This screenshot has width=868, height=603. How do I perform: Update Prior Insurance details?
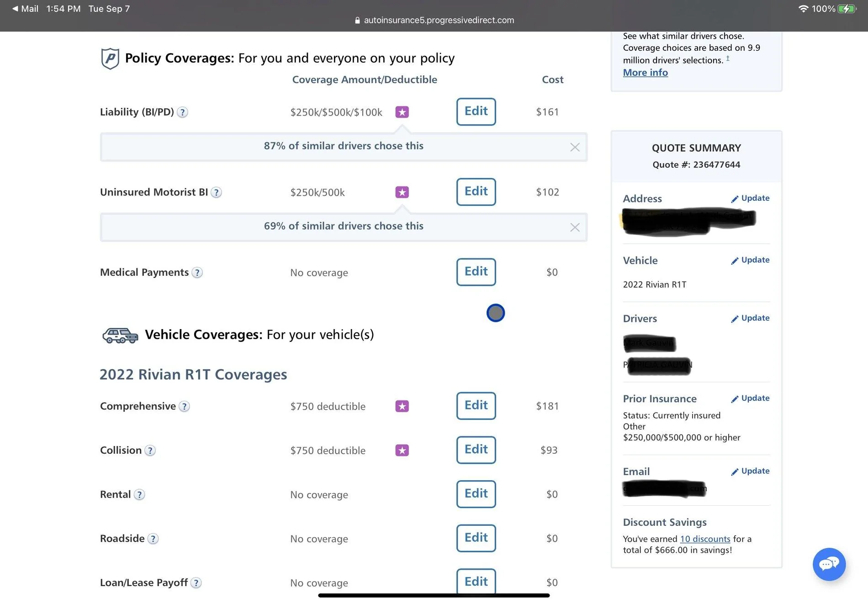pos(750,398)
